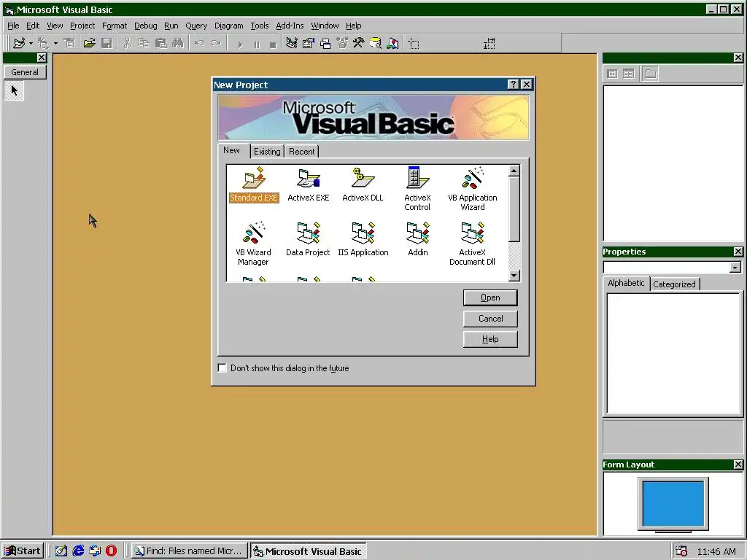
Task: Switch to the Categorized properties tab
Action: click(674, 284)
